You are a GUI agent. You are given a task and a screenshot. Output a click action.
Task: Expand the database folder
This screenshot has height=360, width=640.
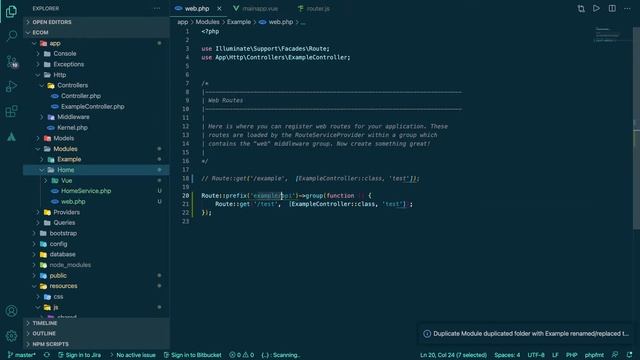coord(96,254)
